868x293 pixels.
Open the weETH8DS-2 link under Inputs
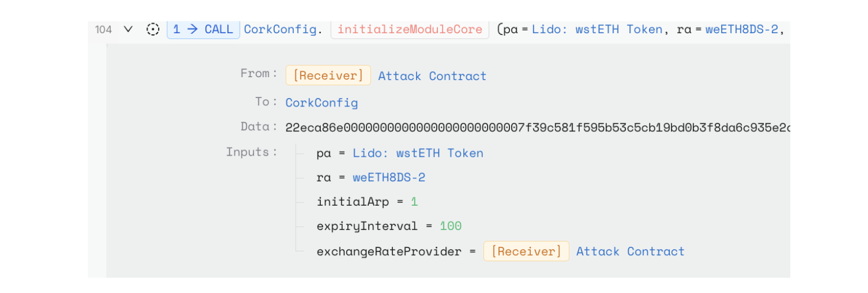point(389,177)
